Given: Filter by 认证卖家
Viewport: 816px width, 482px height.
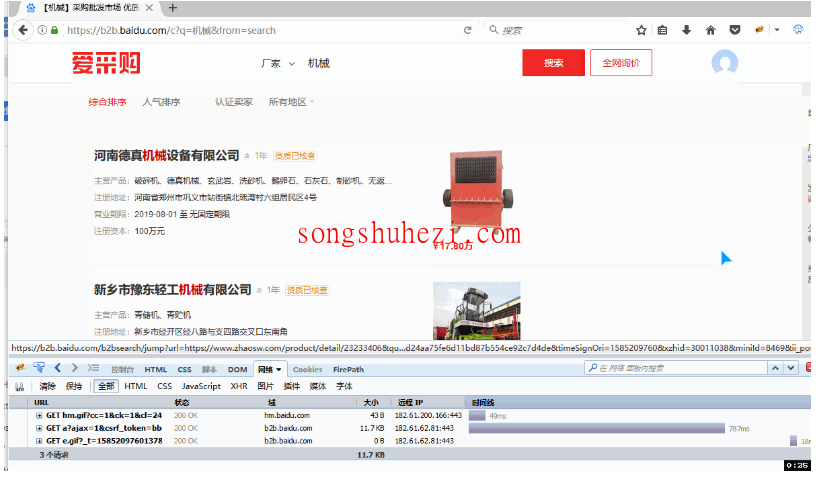Looking at the screenshot, I should click(x=234, y=102).
